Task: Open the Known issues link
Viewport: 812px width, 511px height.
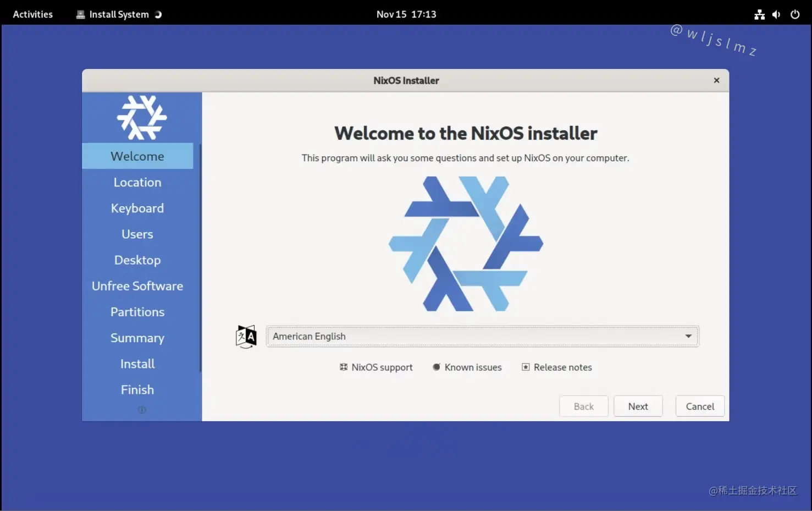Action: 467,367
